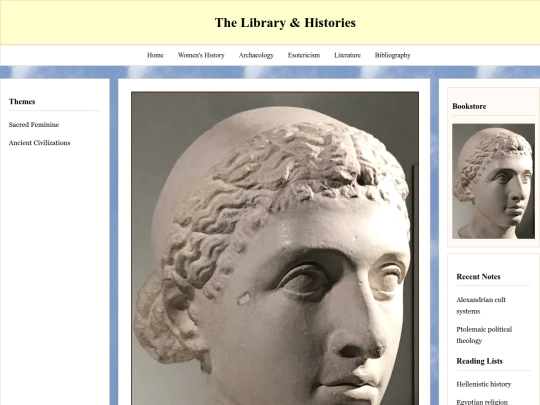This screenshot has height=405, width=540.
Task: Open the large marble bust image
Action: pyautogui.click(x=275, y=248)
